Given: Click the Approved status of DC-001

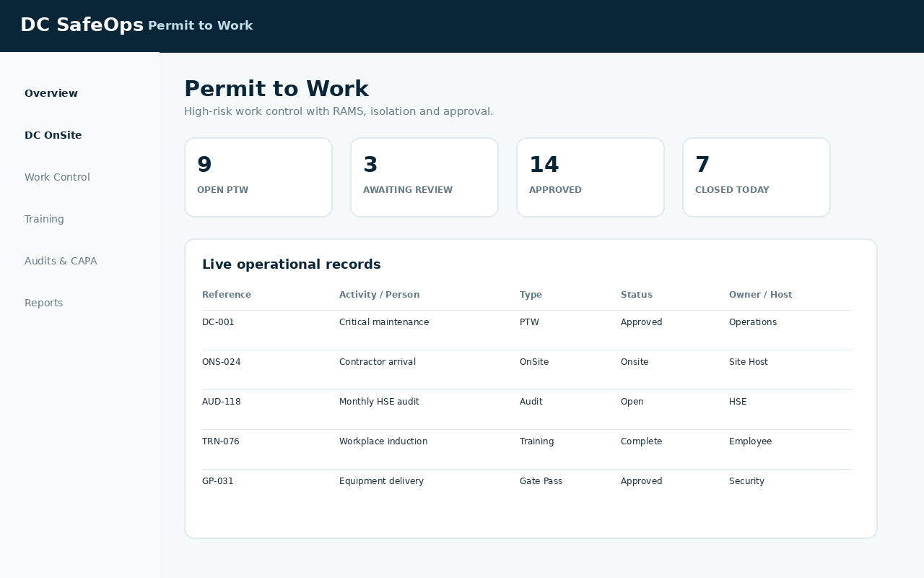Looking at the screenshot, I should click(x=642, y=322).
